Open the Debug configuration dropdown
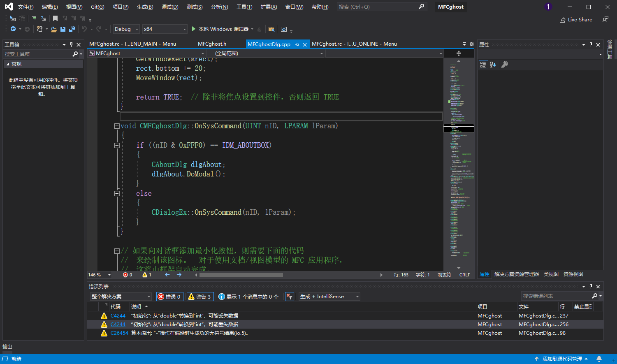617x364 pixels. [126, 29]
